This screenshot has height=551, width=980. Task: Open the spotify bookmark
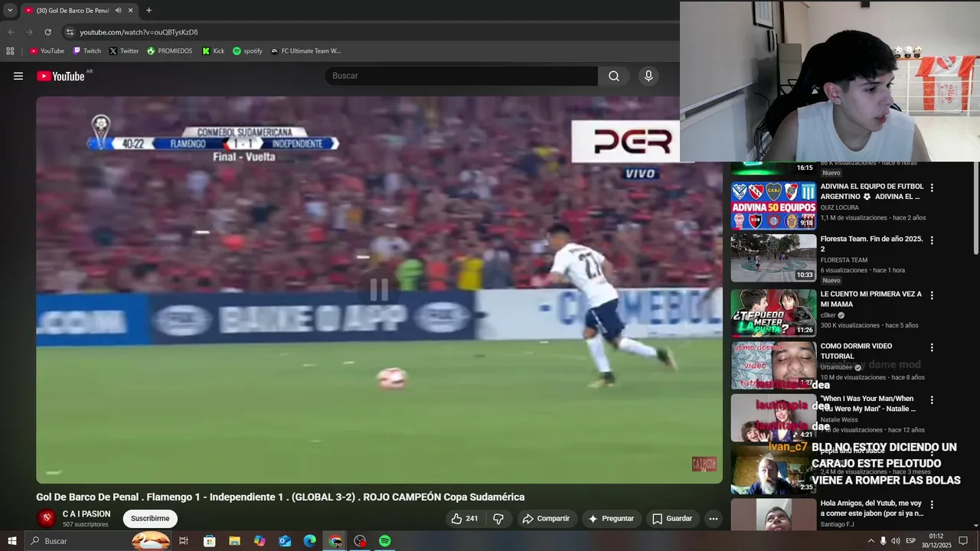click(x=247, y=51)
